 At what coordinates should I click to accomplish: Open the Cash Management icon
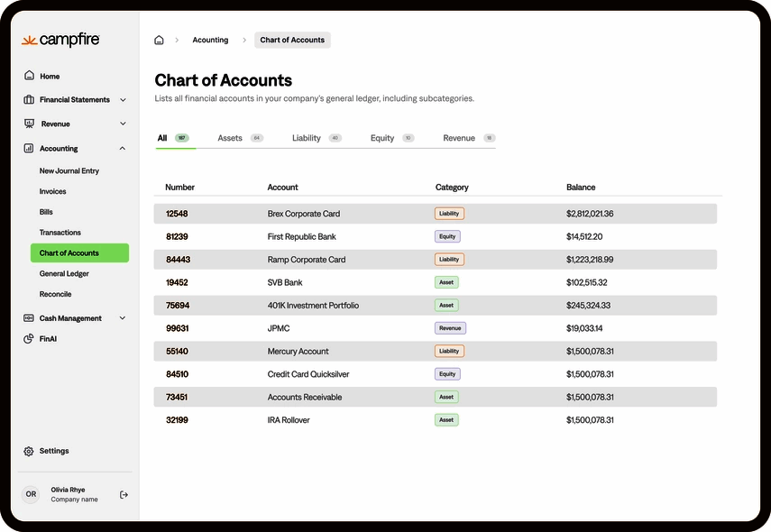click(29, 317)
